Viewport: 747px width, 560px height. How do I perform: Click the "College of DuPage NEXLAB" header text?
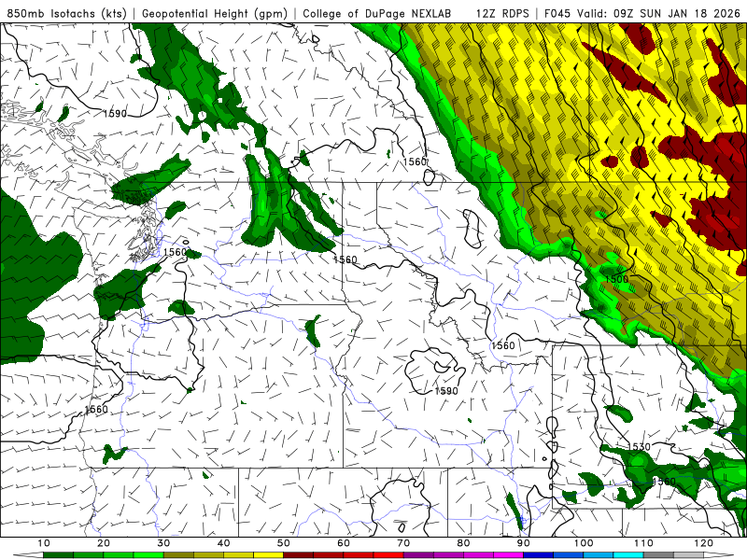point(377,14)
